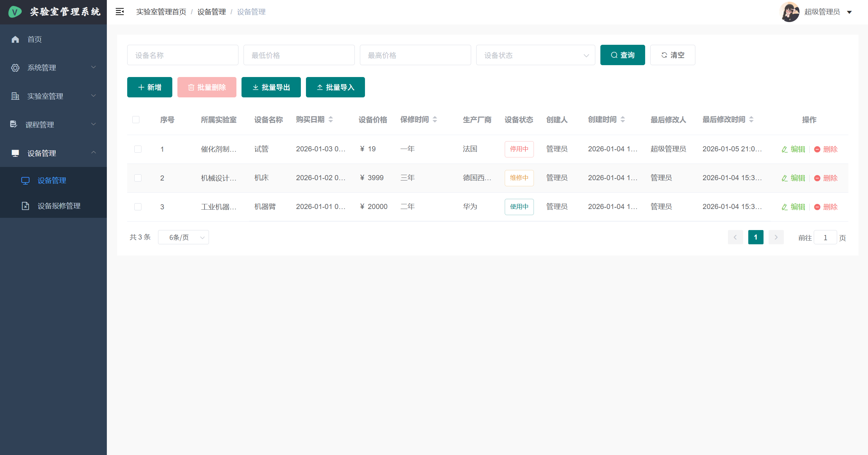This screenshot has width=868, height=455.
Task: Click the 新增 add button
Action: (x=150, y=87)
